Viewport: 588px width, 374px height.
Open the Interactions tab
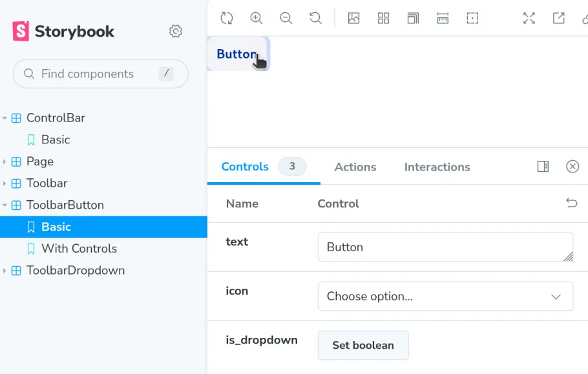point(437,167)
